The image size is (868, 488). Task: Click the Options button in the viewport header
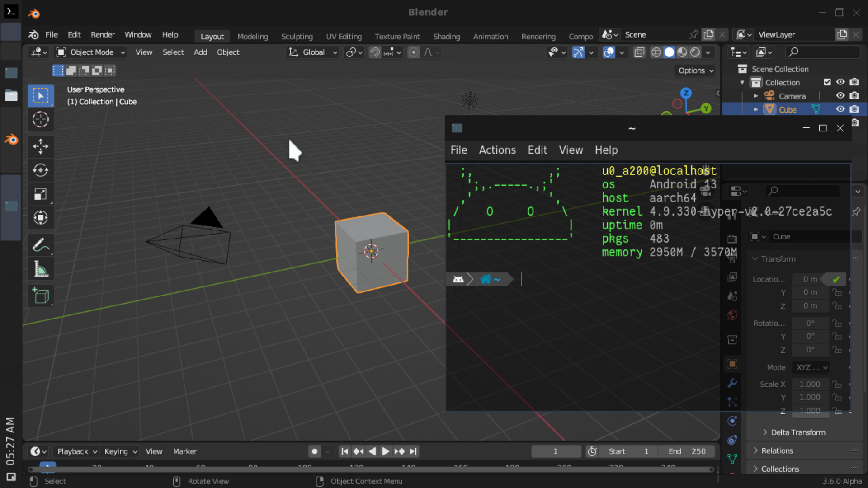click(x=694, y=70)
